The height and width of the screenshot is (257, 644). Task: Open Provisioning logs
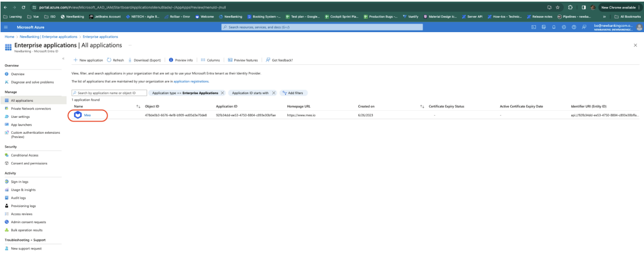(x=20, y=206)
